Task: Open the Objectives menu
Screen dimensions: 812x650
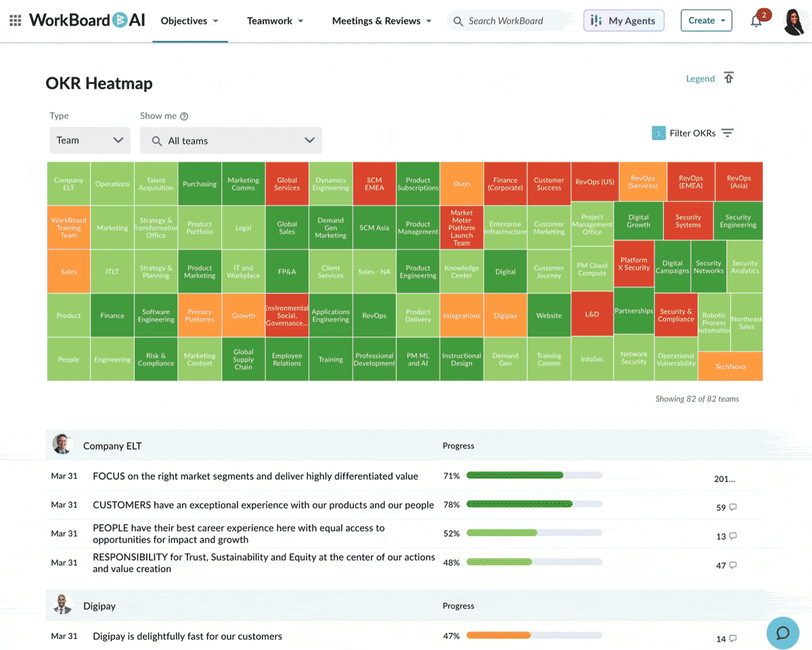Action: click(x=189, y=21)
